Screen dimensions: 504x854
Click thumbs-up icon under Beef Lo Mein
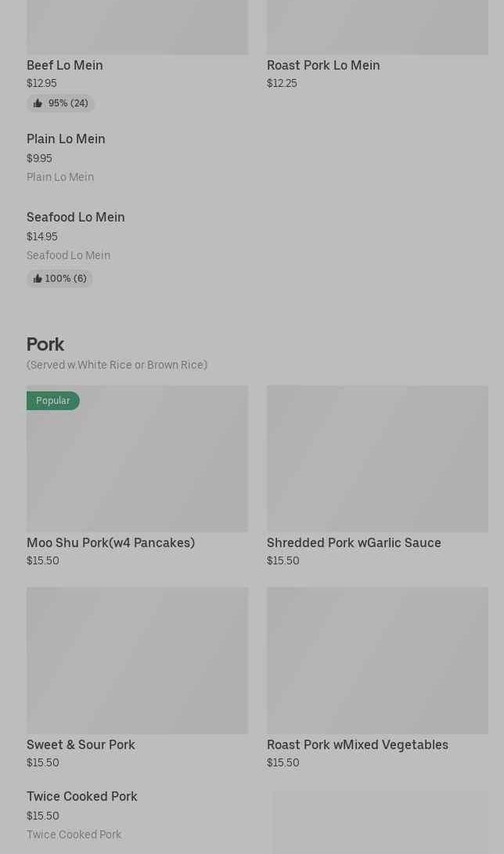38,103
